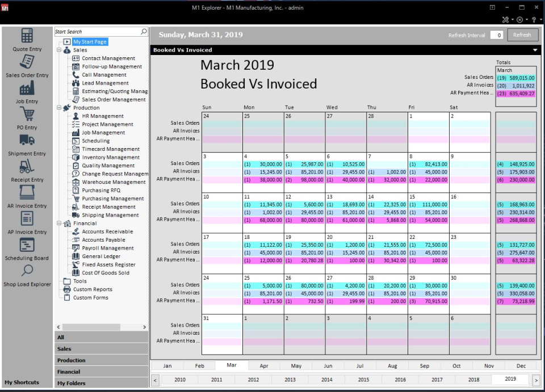Screen dimensions: 545x392
Task: Collapse the Sales tree branch
Action: click(x=60, y=49)
